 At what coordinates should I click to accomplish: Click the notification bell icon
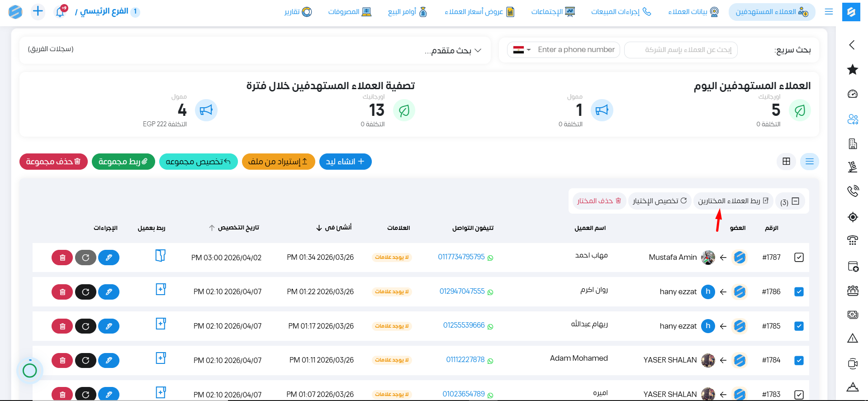60,12
